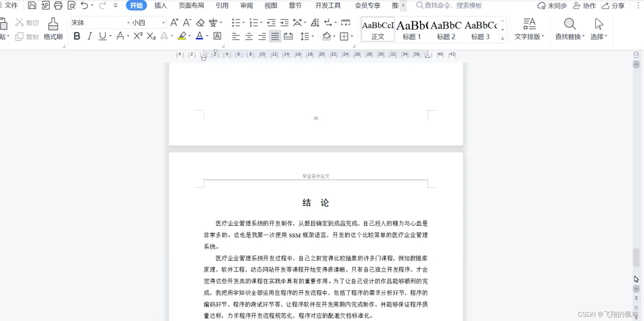Click the Sort (A-Z) icon

coord(315,23)
